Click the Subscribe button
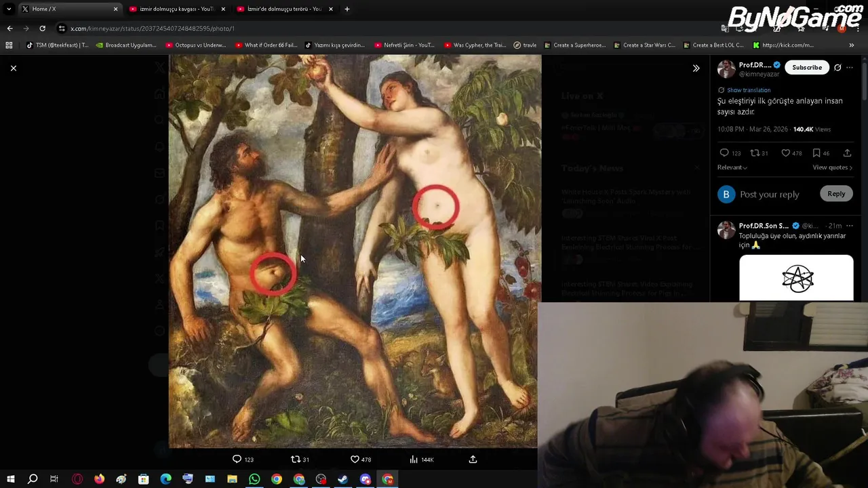This screenshot has height=488, width=868. click(807, 68)
